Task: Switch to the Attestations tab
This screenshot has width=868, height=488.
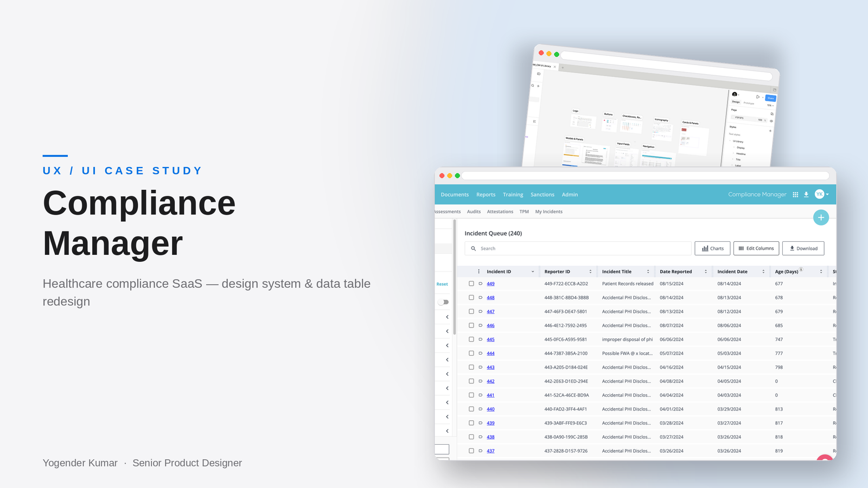Action: click(500, 212)
